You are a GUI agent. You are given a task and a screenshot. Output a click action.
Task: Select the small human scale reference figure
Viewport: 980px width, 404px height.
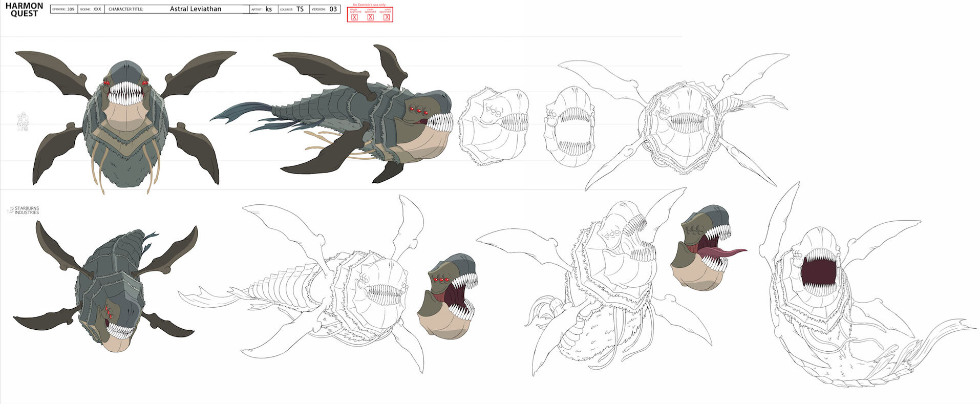[x=23, y=122]
